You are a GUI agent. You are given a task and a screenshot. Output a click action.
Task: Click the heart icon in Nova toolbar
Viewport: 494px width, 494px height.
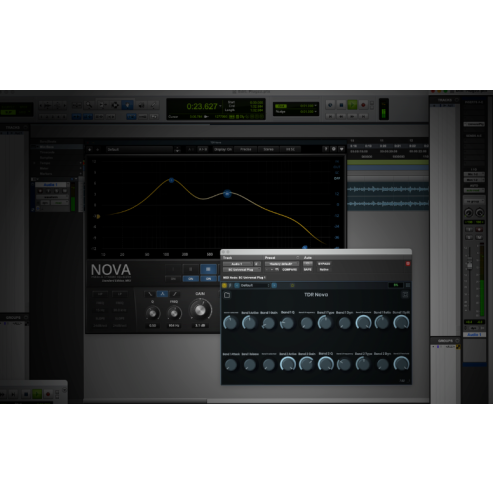(x=341, y=149)
